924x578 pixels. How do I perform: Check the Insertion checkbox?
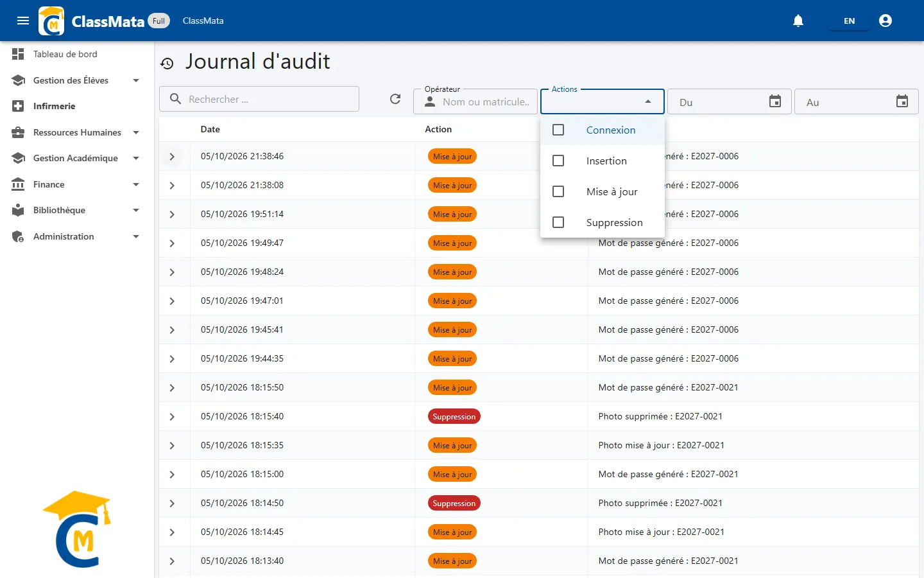(558, 161)
